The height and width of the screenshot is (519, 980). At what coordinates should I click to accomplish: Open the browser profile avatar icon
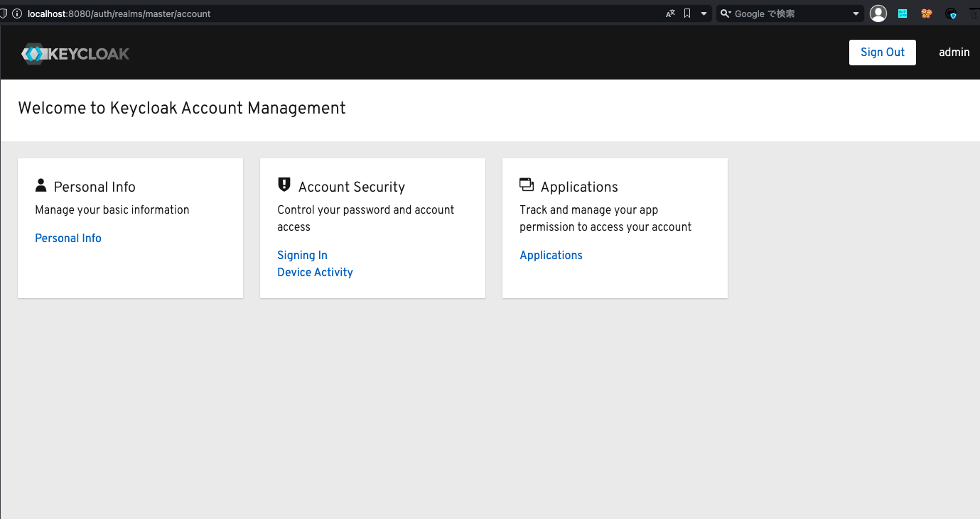pyautogui.click(x=878, y=13)
